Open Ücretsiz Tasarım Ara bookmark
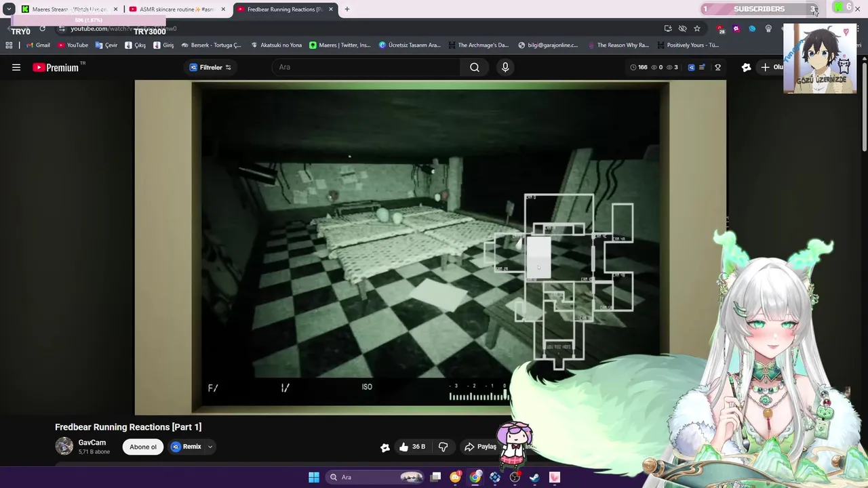Image resolution: width=868 pixels, height=488 pixels. coord(410,45)
